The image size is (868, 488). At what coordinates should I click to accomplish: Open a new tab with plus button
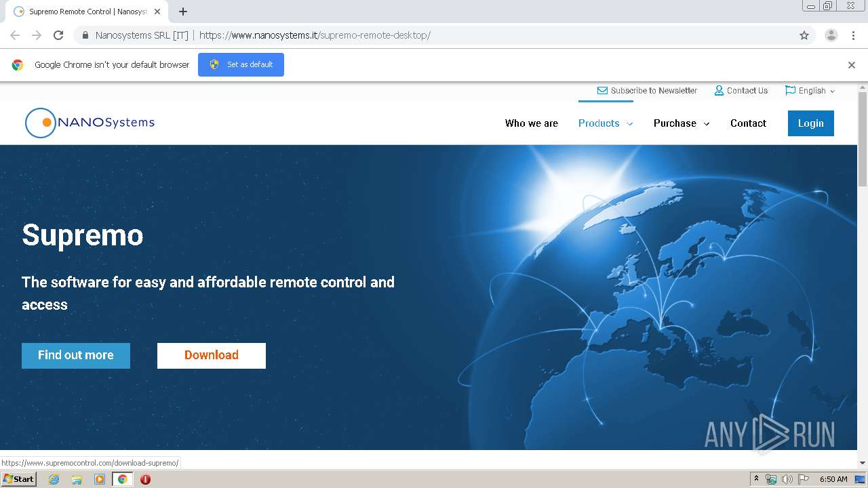(x=183, y=12)
